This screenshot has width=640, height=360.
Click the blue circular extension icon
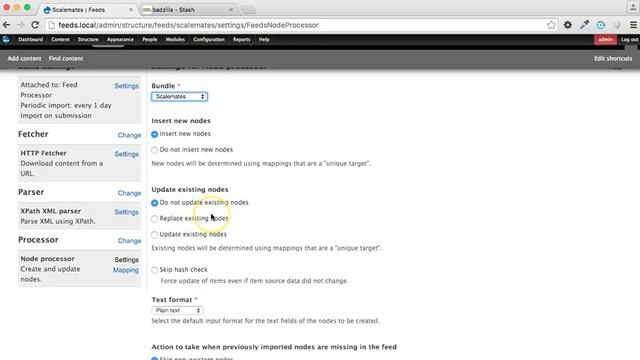(600, 25)
